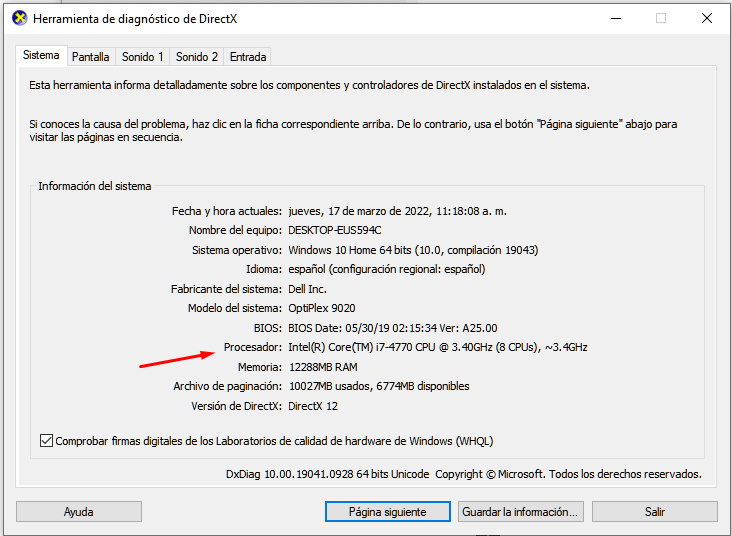Click the Página siguiente button
Viewport: 732px width, 536px height.
click(x=387, y=512)
